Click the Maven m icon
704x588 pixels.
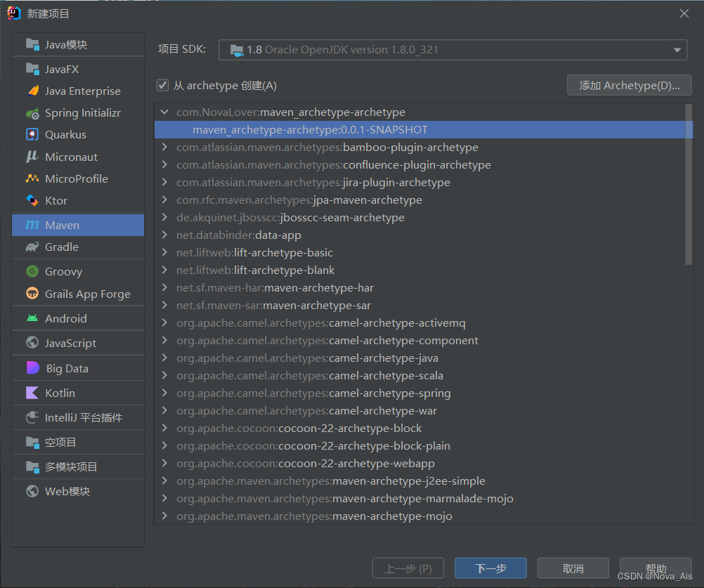pos(32,225)
